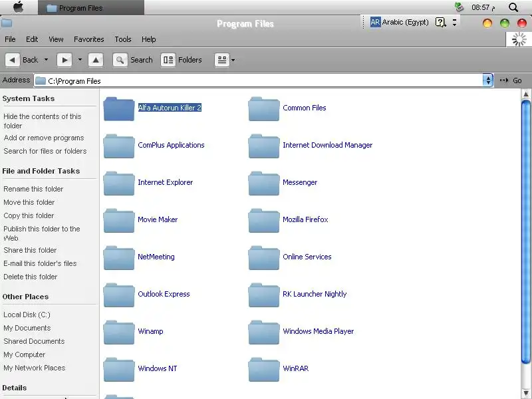Select the Outlook Express folder icon
Image resolution: width=532 pixels, height=399 pixels.
pyautogui.click(x=119, y=295)
